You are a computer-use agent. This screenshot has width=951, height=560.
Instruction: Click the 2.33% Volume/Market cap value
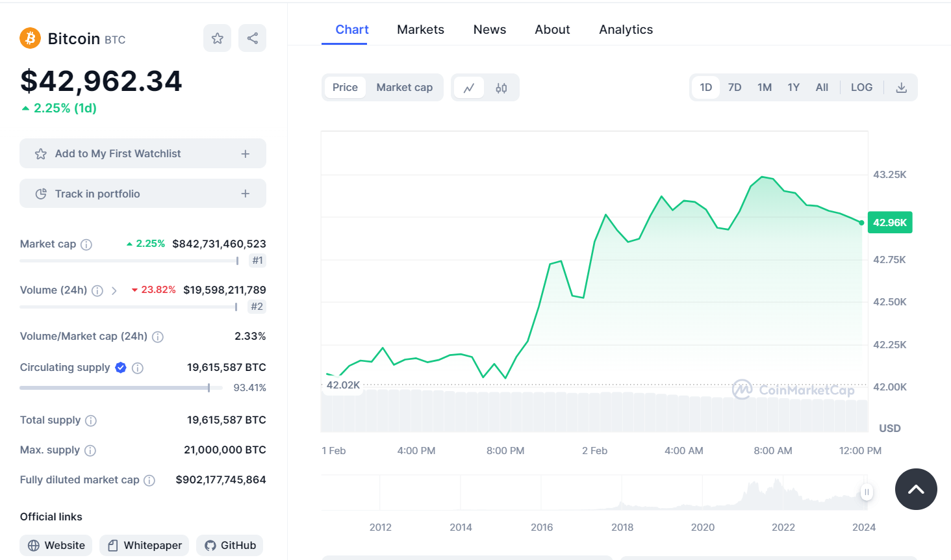(250, 337)
